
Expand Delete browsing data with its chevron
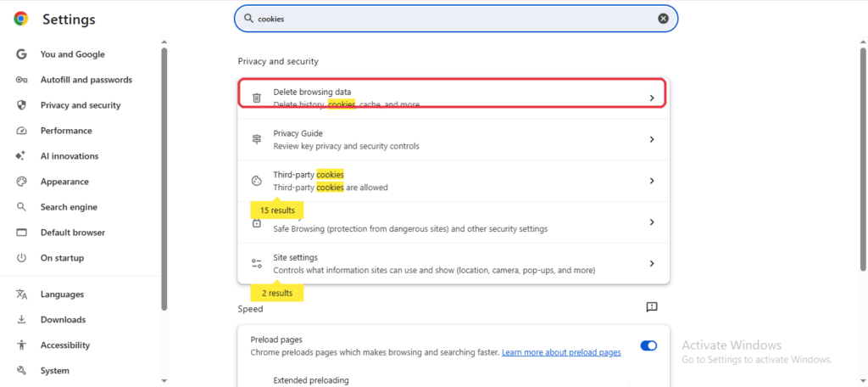(652, 98)
